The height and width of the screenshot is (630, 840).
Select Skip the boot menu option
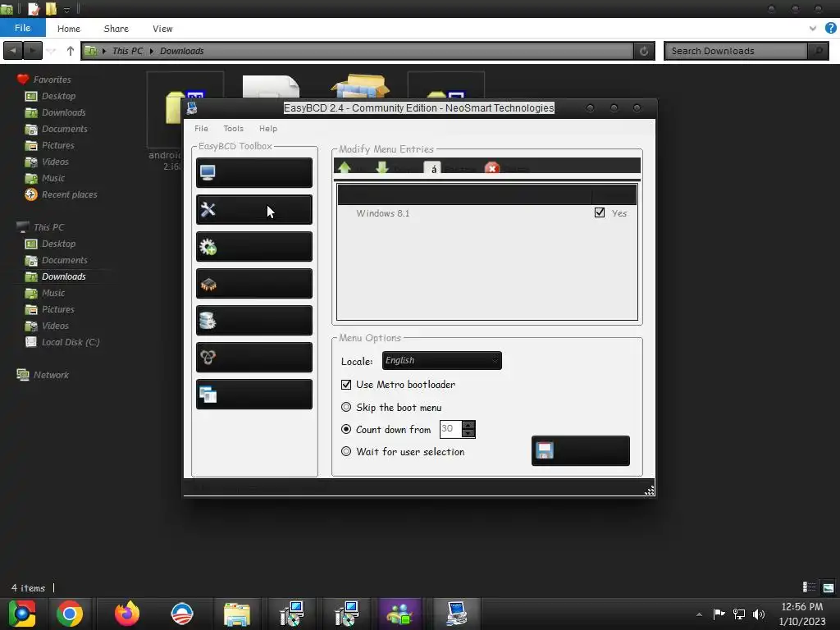(346, 407)
